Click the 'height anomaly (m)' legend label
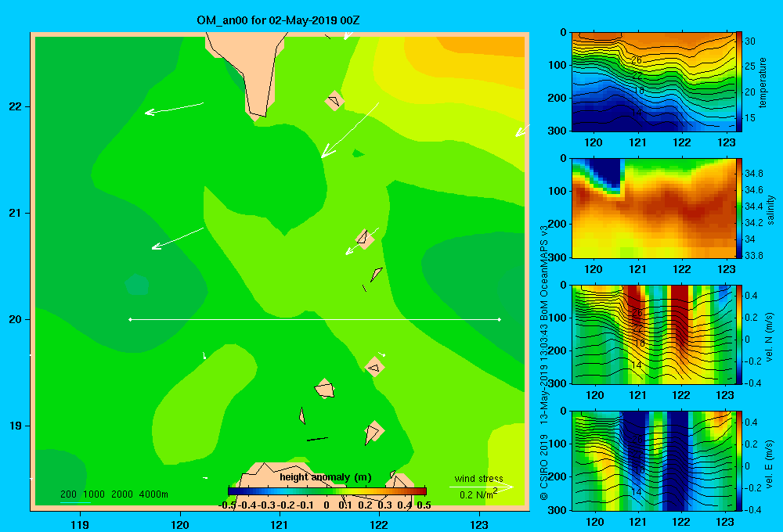 (326, 477)
